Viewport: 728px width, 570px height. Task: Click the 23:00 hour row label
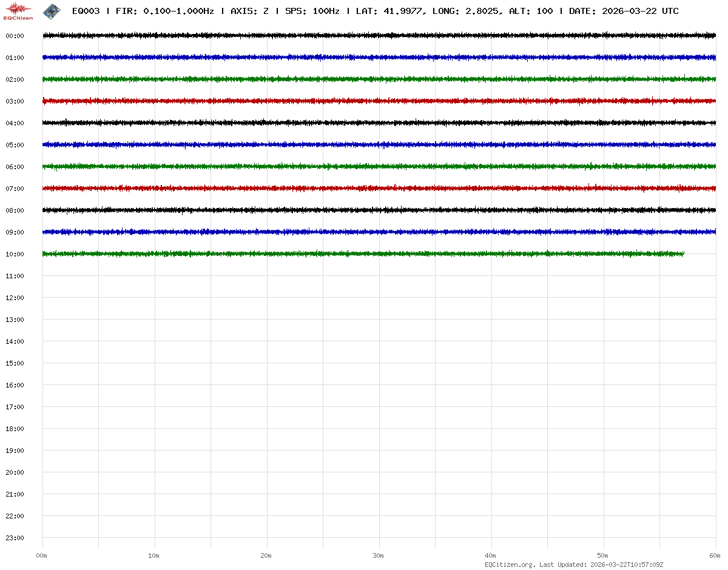coord(15,538)
